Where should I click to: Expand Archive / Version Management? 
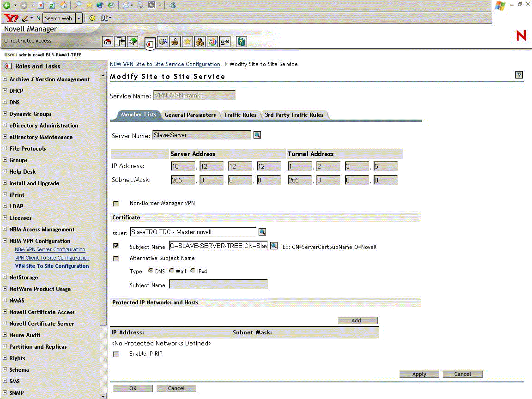tap(5, 79)
